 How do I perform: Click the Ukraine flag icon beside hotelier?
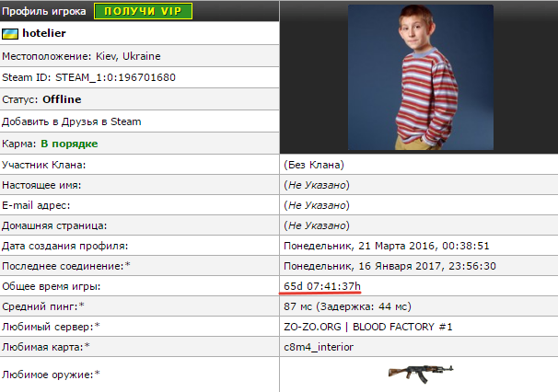[12, 33]
